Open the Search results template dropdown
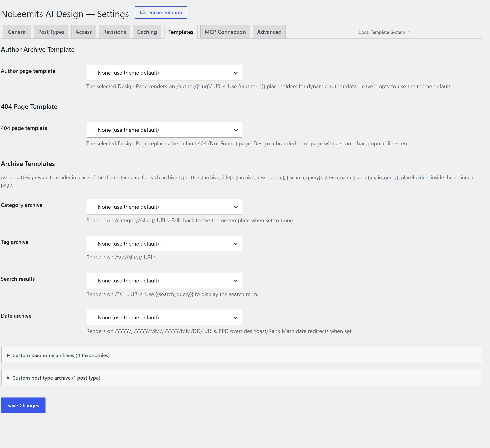 pyautogui.click(x=164, y=281)
